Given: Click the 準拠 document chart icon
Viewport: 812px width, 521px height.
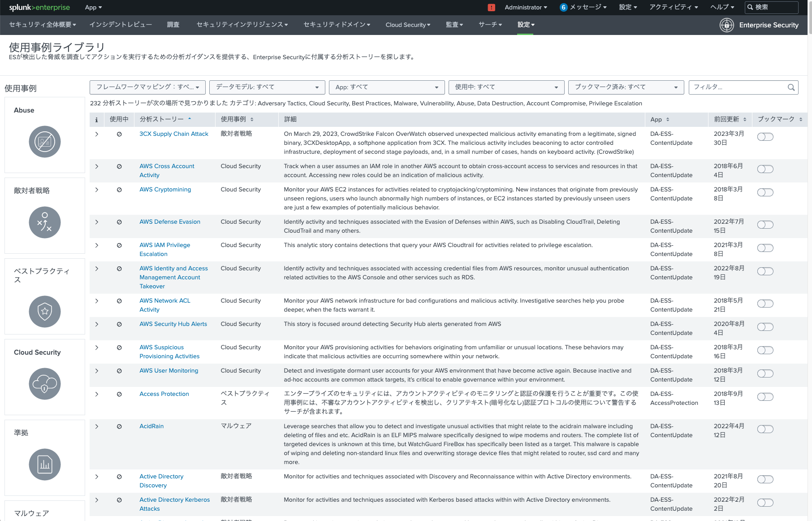Looking at the screenshot, I should point(44,464).
